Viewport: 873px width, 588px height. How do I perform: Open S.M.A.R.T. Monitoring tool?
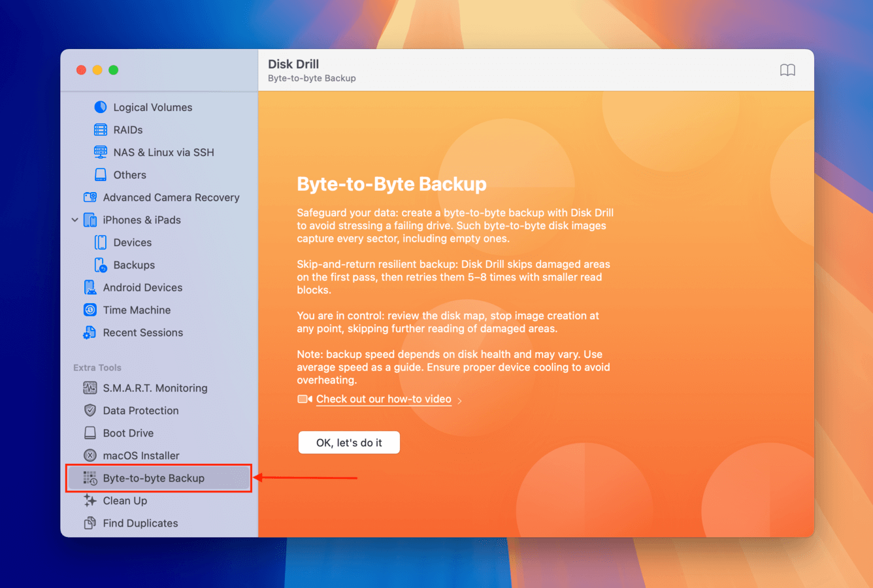[156, 388]
